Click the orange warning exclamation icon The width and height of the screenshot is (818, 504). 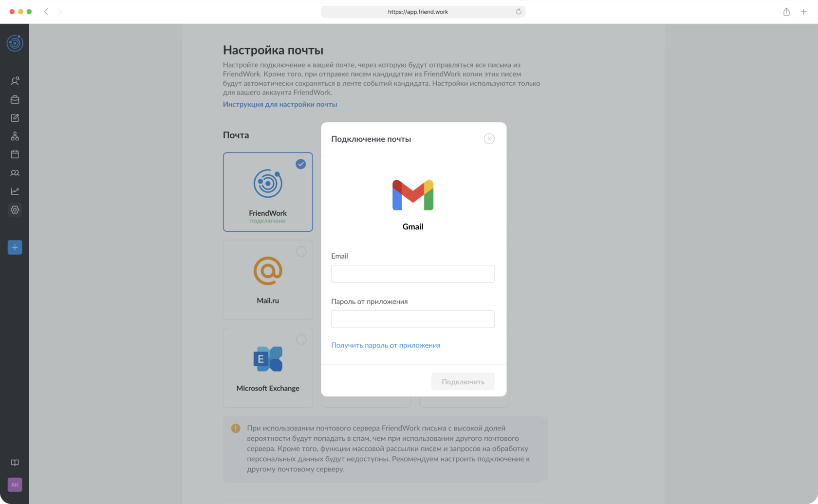(236, 429)
